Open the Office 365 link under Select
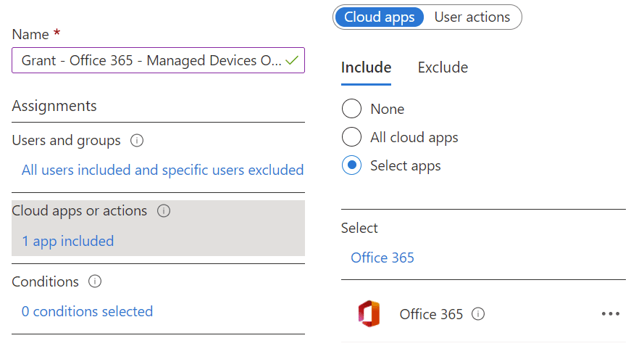This screenshot has height=354, width=644. tap(382, 258)
